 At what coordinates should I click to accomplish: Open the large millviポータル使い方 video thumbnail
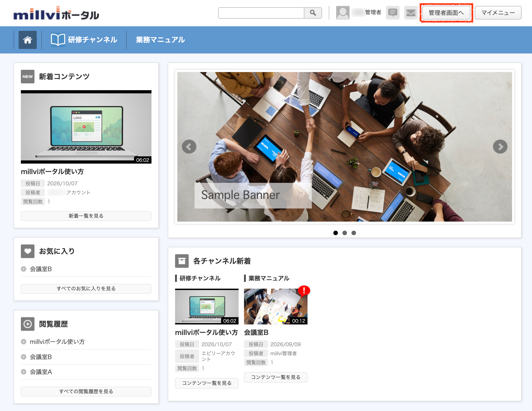point(86,127)
